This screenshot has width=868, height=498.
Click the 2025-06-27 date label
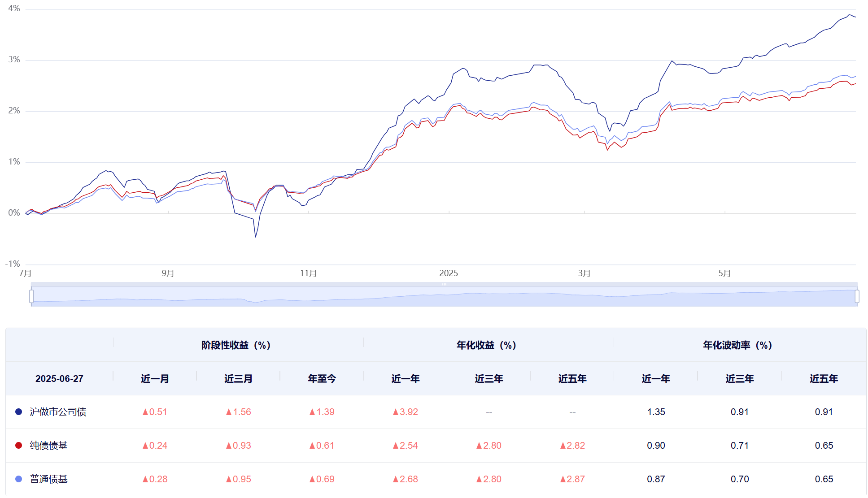[x=58, y=379]
